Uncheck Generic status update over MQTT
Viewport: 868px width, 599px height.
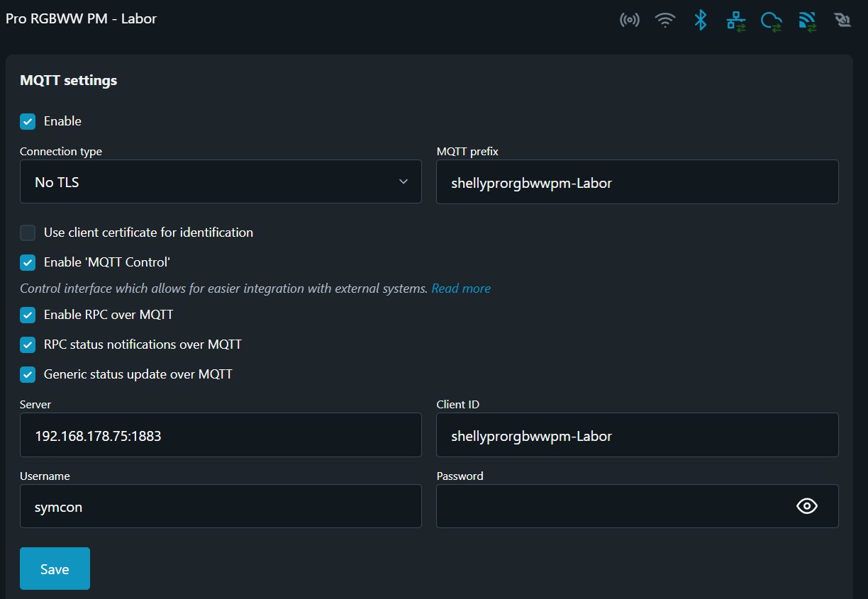tap(28, 374)
